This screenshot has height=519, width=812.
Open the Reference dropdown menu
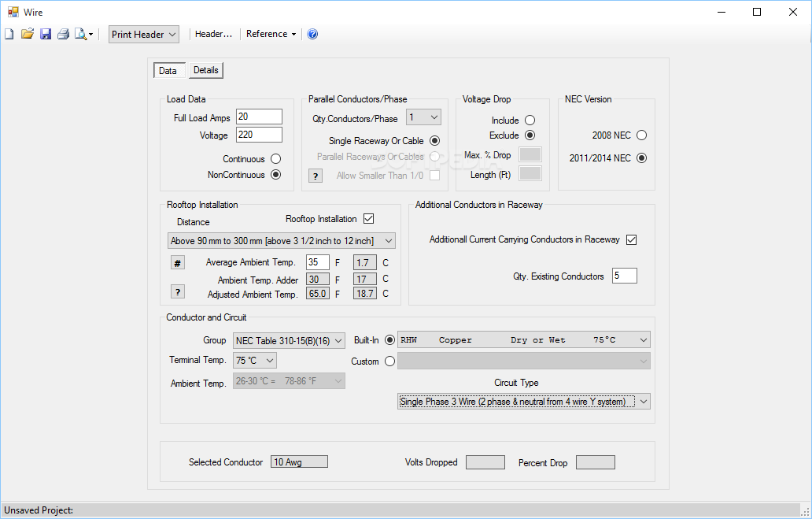click(x=271, y=34)
